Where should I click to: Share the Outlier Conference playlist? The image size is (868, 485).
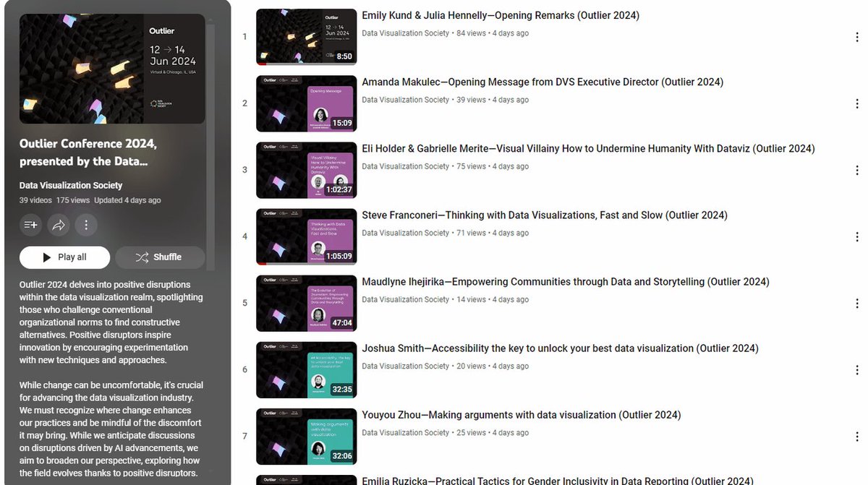tap(59, 225)
